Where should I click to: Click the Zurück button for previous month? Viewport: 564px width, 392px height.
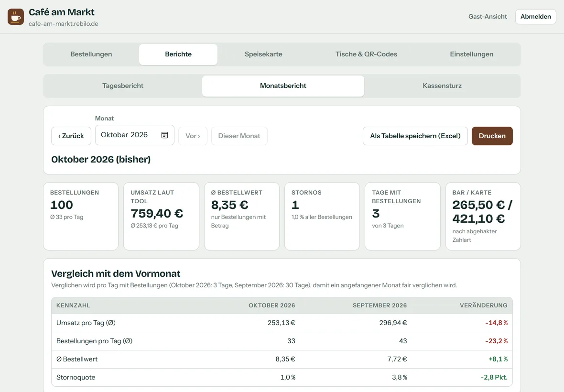coord(71,136)
